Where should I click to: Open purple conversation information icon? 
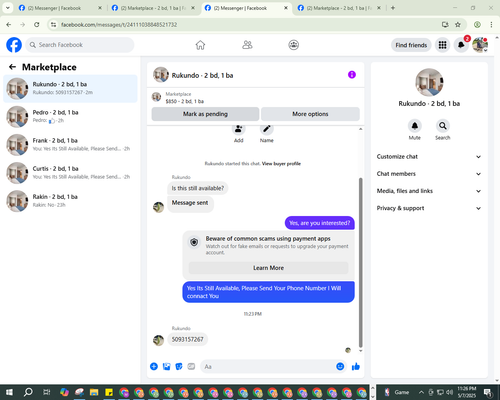click(352, 75)
